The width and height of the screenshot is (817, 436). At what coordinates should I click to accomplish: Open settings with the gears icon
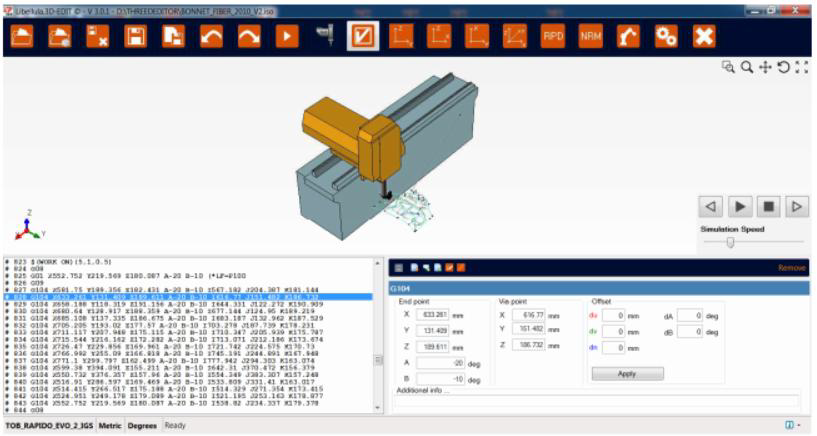click(x=666, y=36)
